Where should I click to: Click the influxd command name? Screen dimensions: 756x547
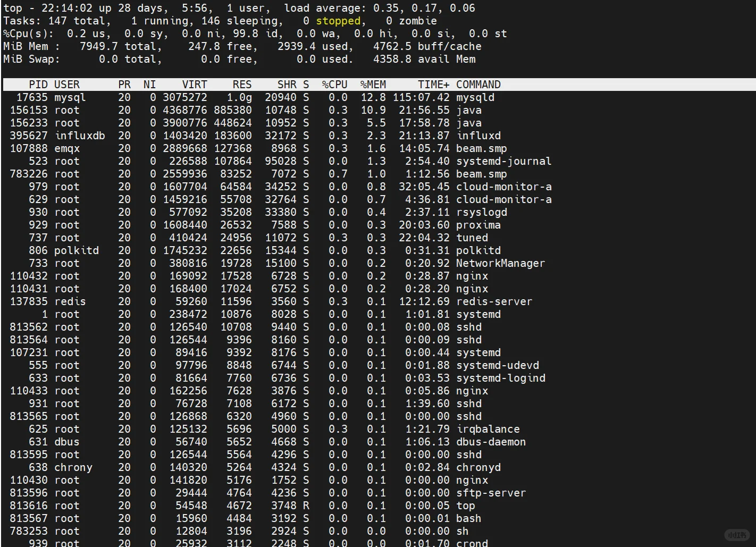click(478, 136)
